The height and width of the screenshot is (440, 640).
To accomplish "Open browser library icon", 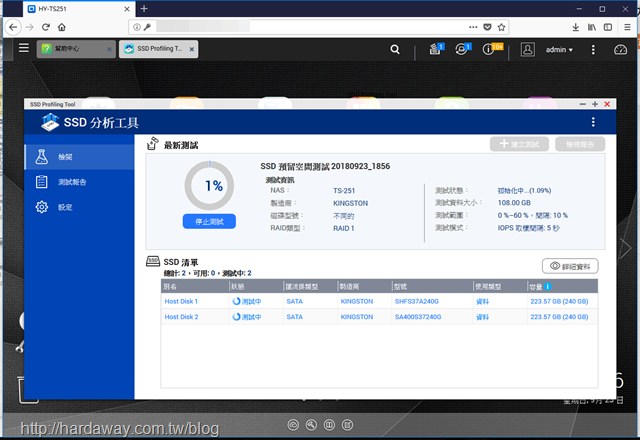I will tap(592, 27).
